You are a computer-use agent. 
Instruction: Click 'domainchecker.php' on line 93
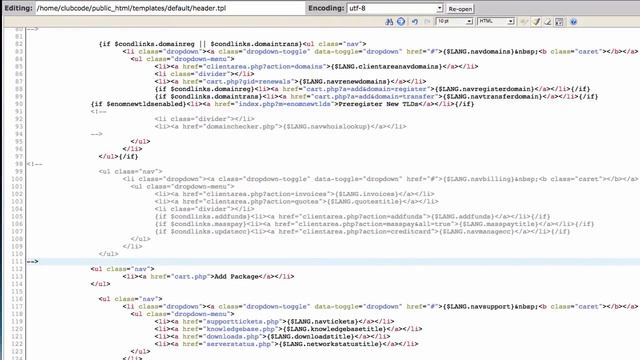point(240,127)
